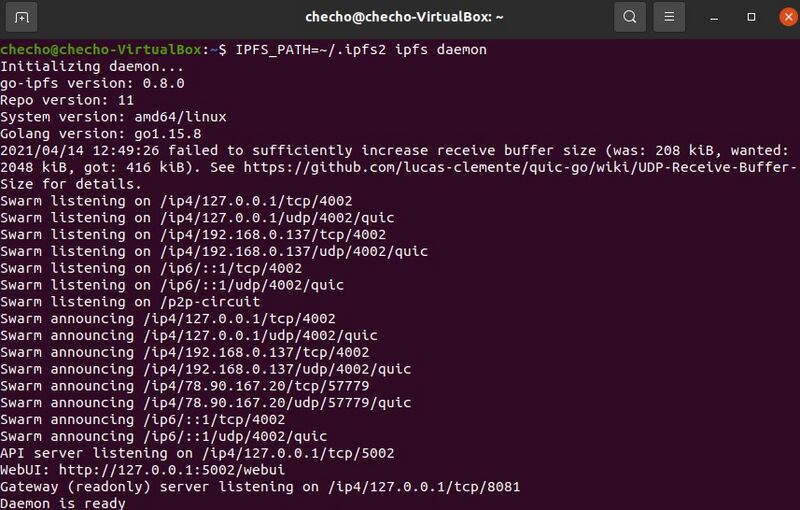Click the go-ipfs version 0.8.0 line

tap(92, 83)
